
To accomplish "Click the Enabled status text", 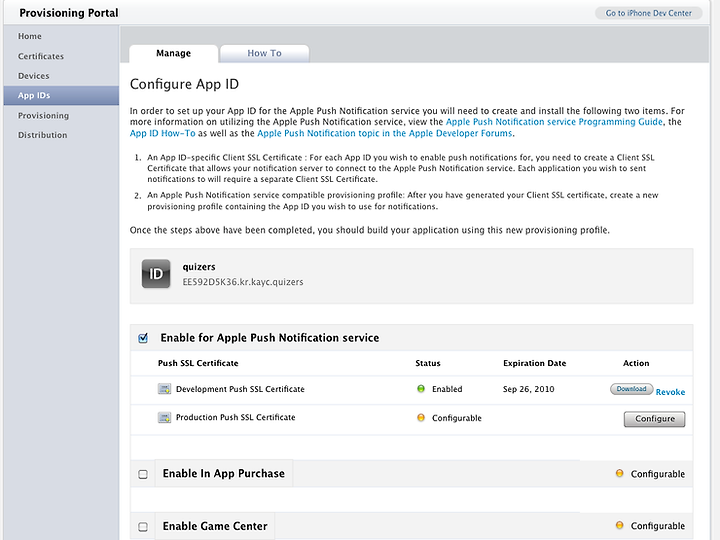I will [x=447, y=389].
